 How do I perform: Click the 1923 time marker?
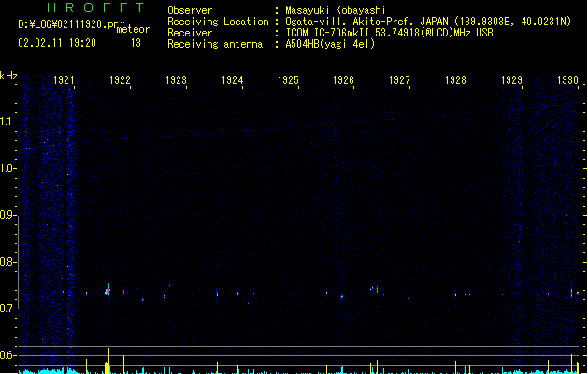[176, 80]
